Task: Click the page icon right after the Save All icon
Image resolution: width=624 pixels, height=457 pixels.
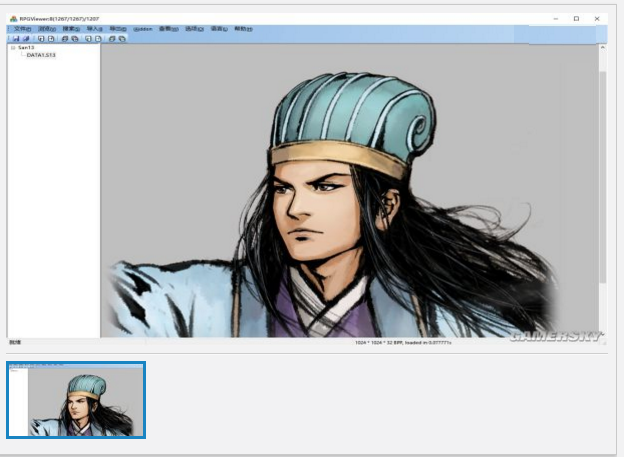Action: pos(41,39)
